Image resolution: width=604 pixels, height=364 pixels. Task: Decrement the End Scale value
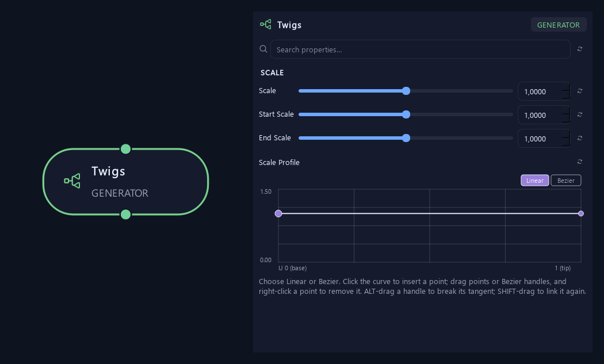[565, 143]
